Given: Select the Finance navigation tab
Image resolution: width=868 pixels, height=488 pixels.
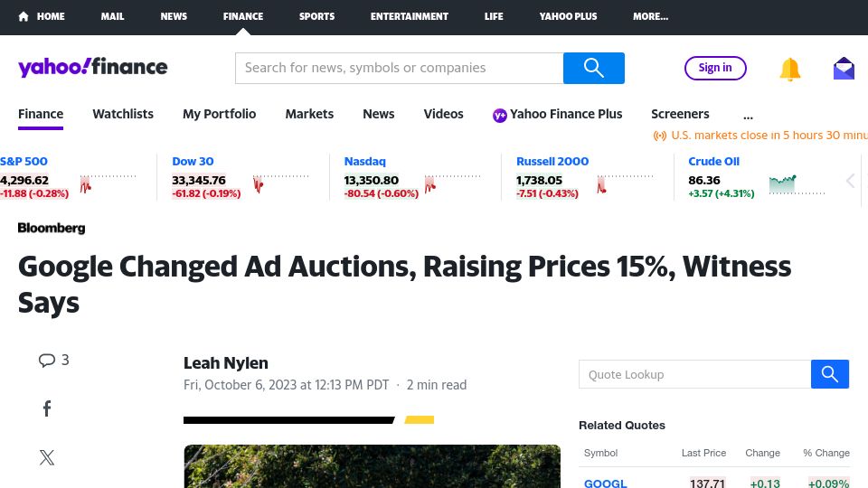Looking at the screenshot, I should pyautogui.click(x=41, y=114).
